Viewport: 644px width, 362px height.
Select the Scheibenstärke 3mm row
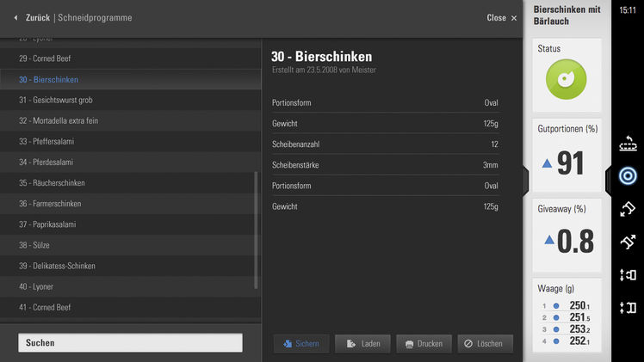385,165
